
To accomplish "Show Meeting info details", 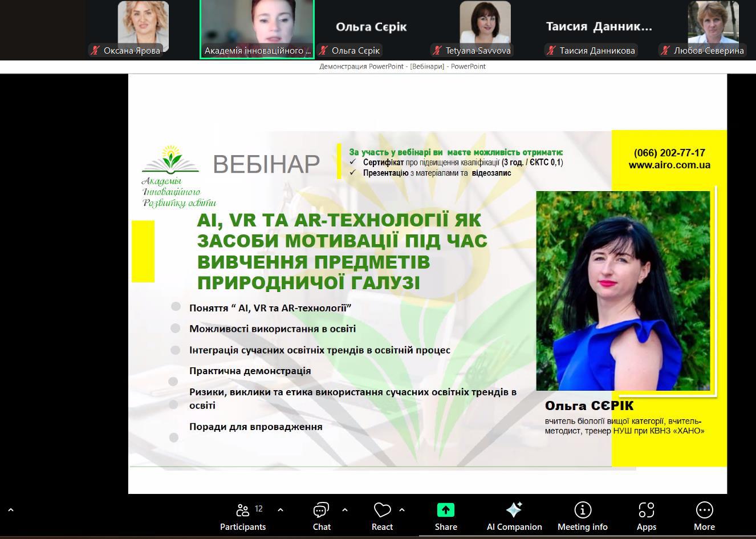I will point(582,516).
